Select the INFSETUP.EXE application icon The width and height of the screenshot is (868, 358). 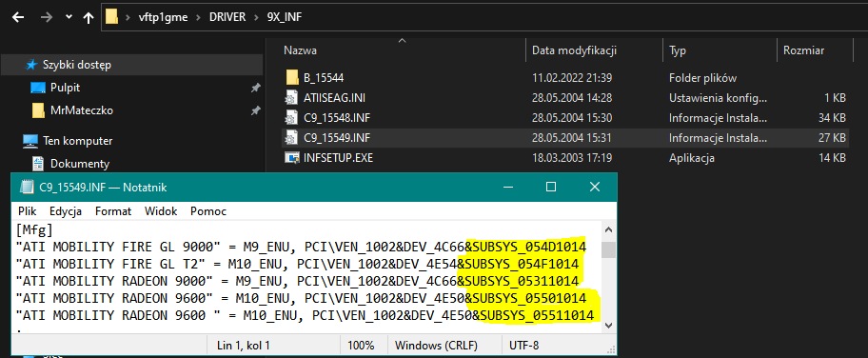pos(292,158)
